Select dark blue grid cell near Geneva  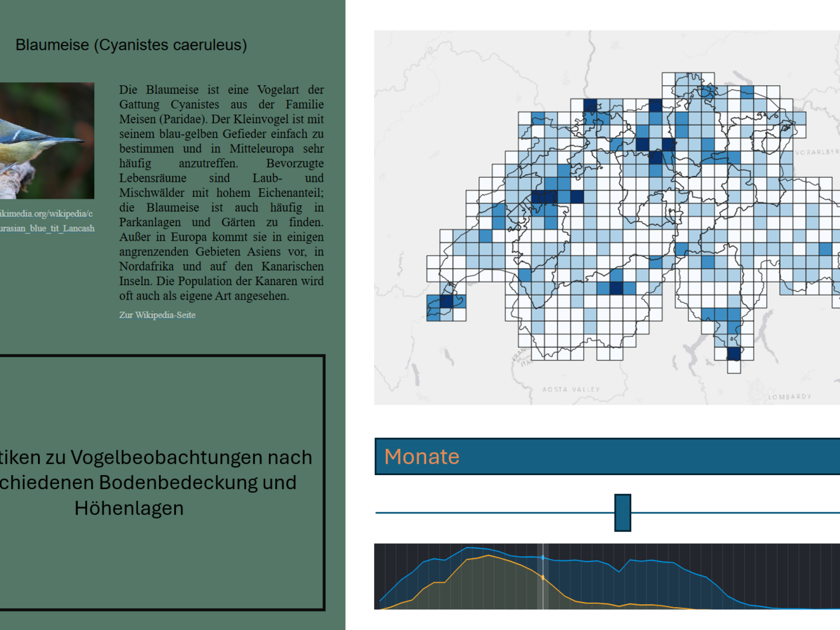[446, 301]
